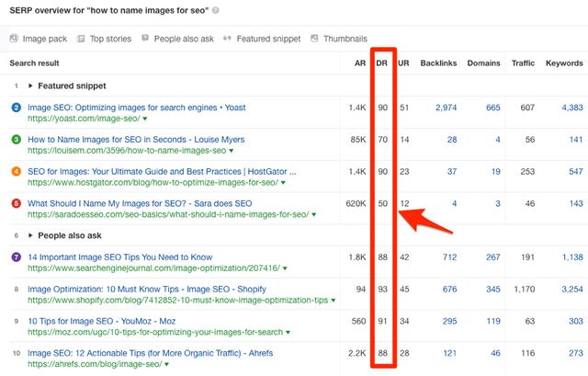
Task: Click the blue position 2 badge
Action: pyautogui.click(x=17, y=108)
